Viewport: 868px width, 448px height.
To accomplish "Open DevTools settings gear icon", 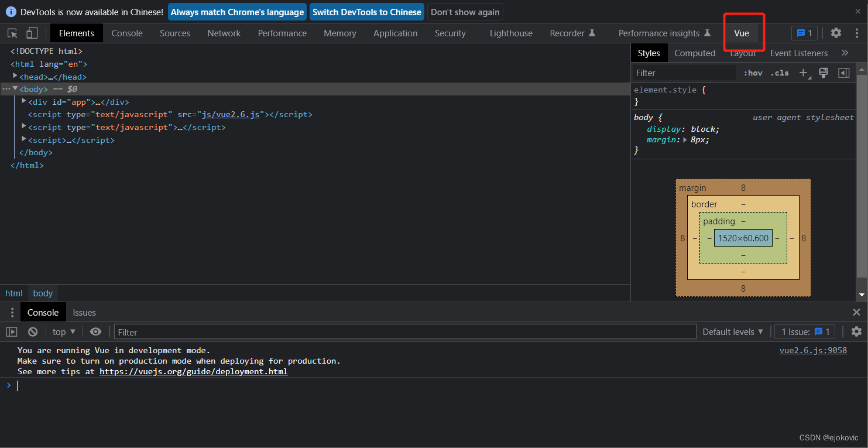I will pyautogui.click(x=836, y=33).
